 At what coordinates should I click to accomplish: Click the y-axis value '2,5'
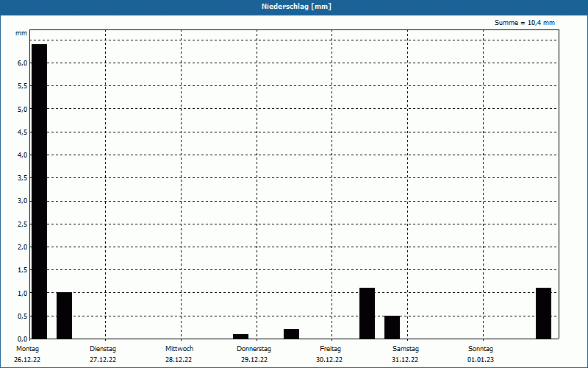23,224
